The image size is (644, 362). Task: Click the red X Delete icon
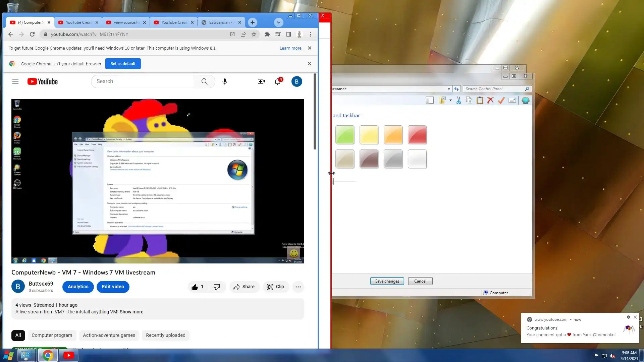pos(490,101)
